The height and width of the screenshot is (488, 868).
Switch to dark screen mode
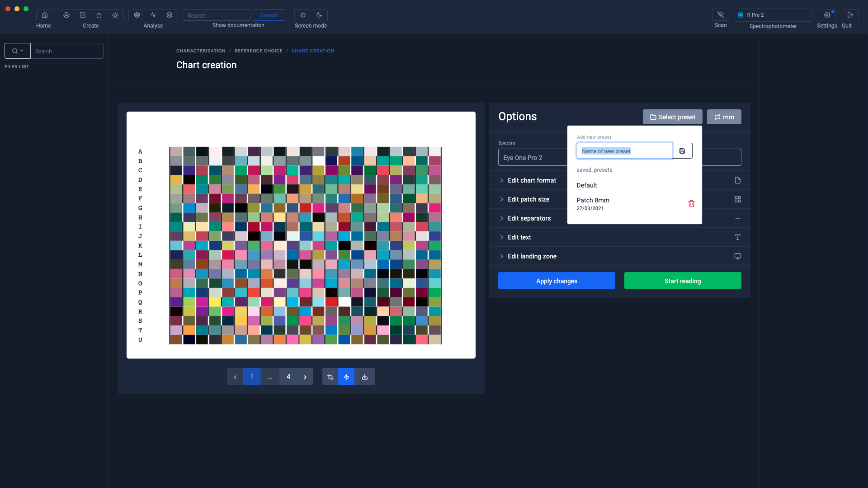click(319, 15)
